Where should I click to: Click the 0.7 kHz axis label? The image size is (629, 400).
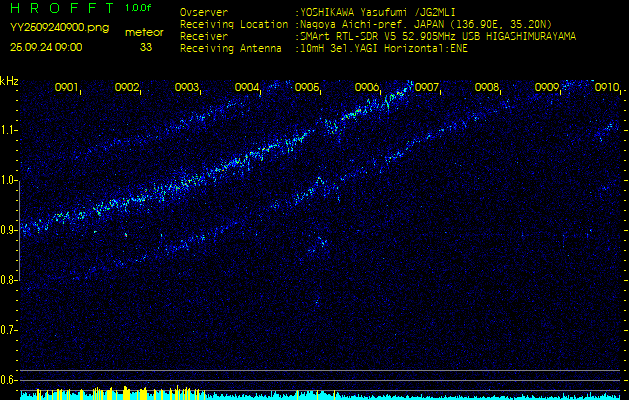(7, 331)
